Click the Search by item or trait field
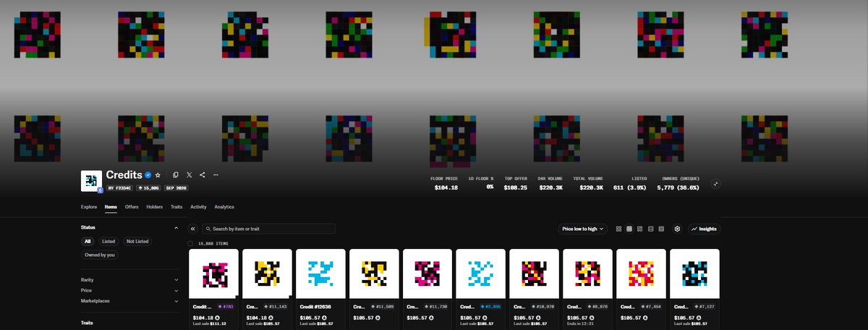The width and height of the screenshot is (868, 330). (268, 229)
